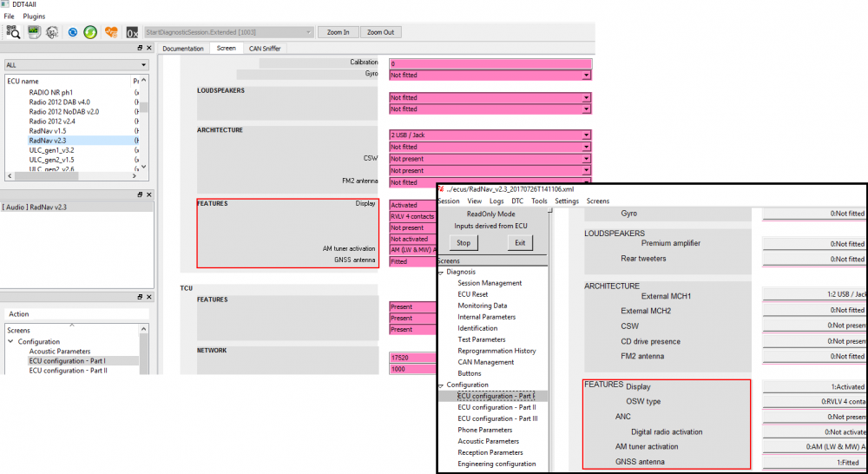Open the Plugins menu

coord(35,16)
